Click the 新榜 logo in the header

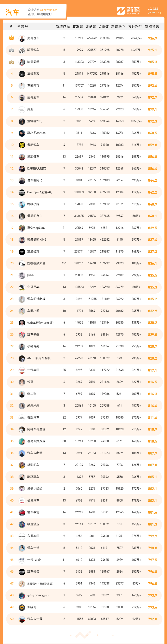point(128,11)
